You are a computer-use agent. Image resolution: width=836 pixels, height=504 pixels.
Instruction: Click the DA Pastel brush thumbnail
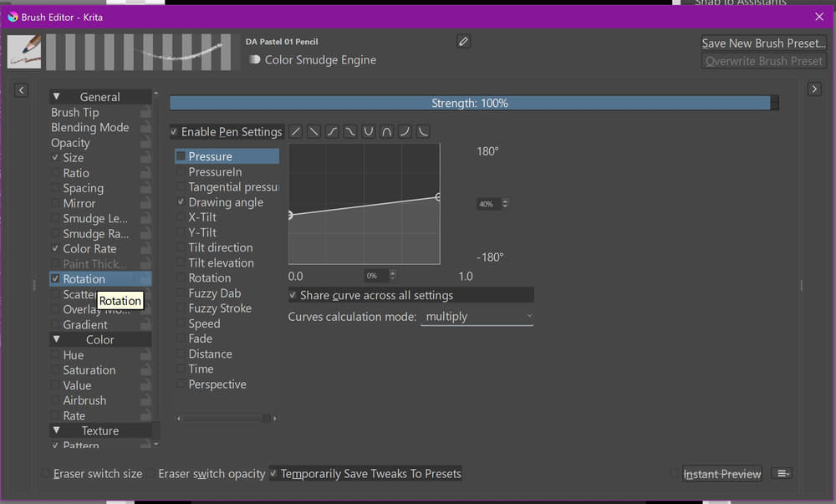tap(24, 52)
